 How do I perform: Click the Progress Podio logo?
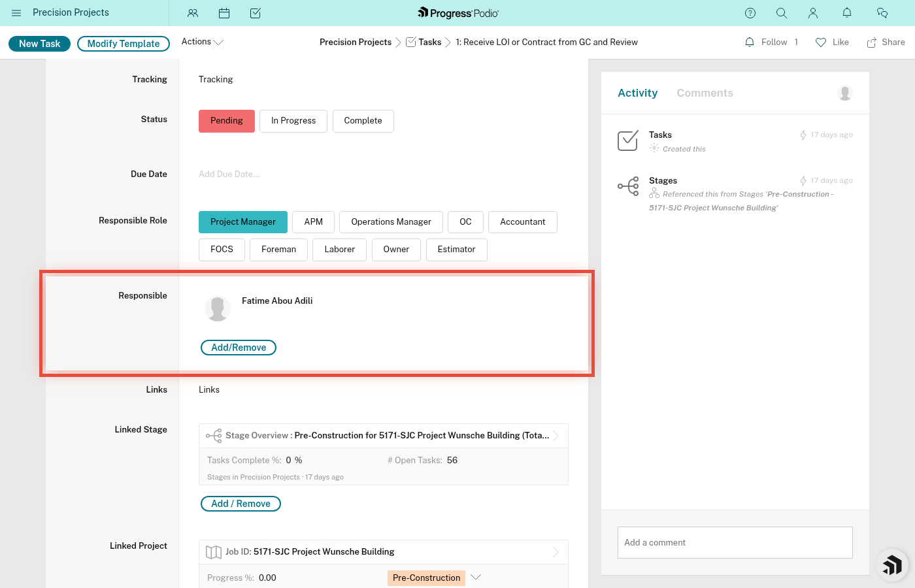click(x=457, y=12)
